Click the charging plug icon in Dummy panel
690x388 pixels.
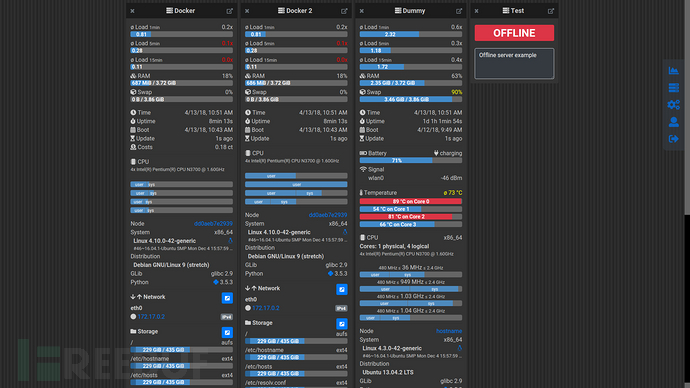point(436,153)
